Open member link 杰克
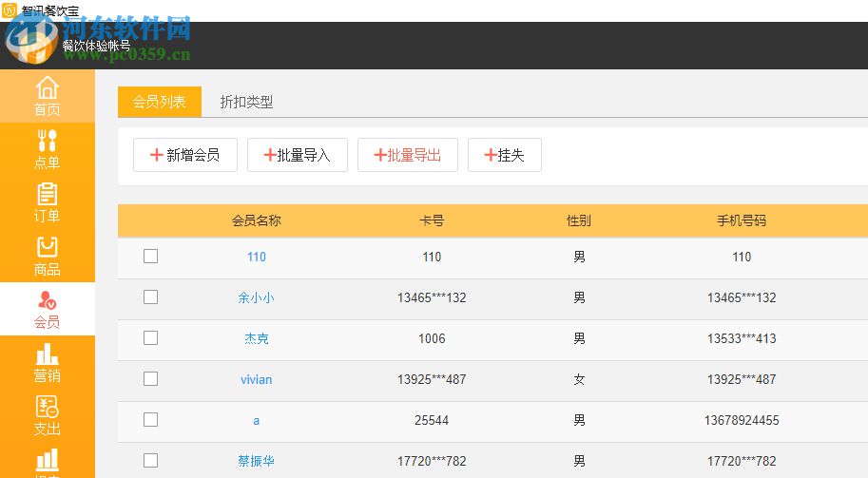 [x=257, y=338]
